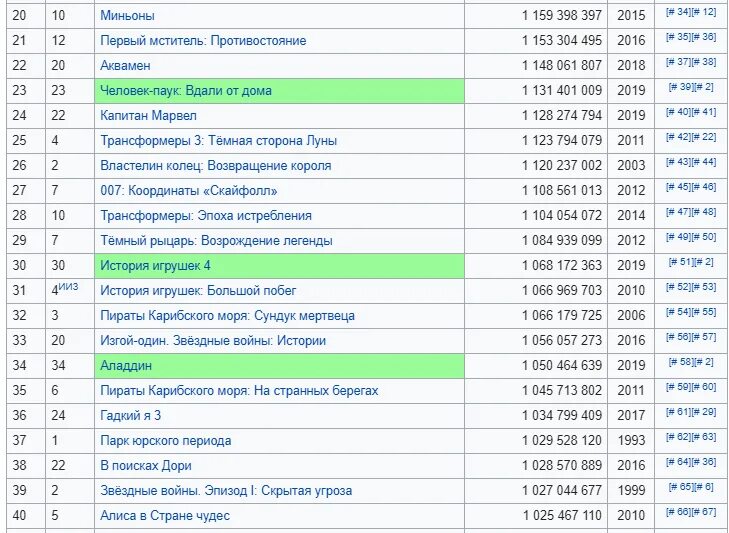This screenshot has width=729, height=533.
Task: Click Гадкий я 3 link
Action: pyautogui.click(x=130, y=416)
